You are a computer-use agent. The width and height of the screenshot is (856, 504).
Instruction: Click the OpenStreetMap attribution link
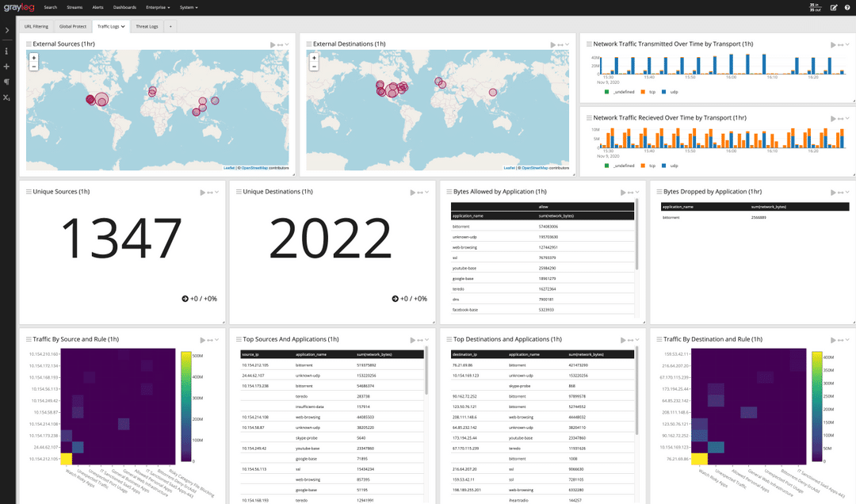tap(529, 167)
